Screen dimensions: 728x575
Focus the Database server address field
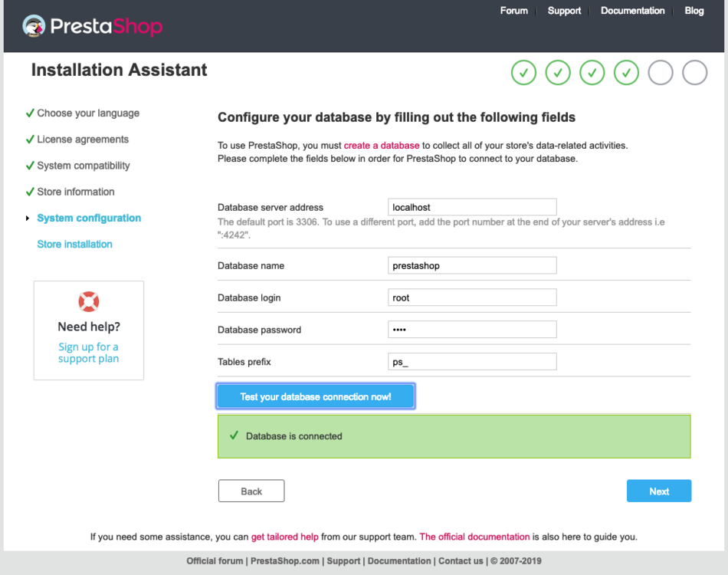pyautogui.click(x=472, y=207)
